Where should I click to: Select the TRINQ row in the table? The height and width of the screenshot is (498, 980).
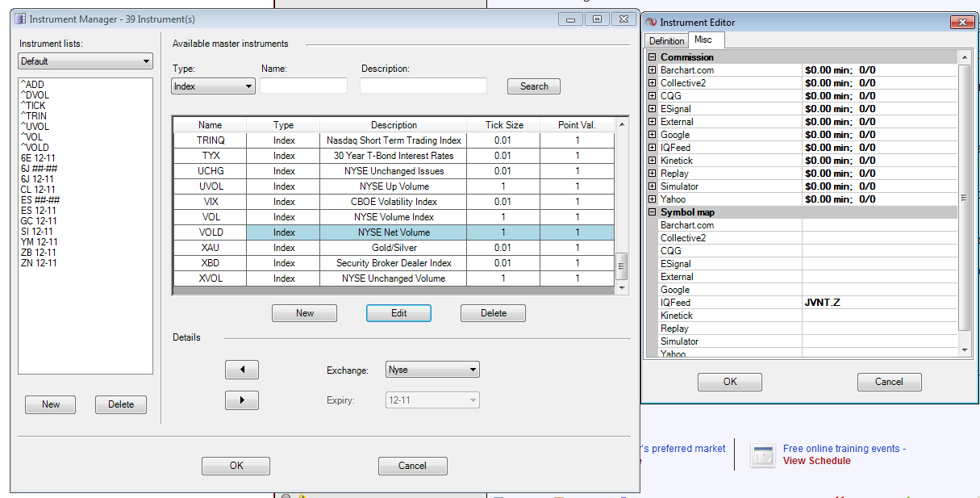pos(394,140)
